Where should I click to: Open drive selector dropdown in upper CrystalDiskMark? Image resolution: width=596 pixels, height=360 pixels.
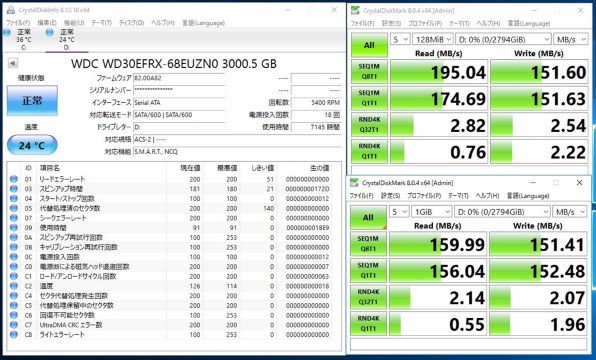coord(503,39)
